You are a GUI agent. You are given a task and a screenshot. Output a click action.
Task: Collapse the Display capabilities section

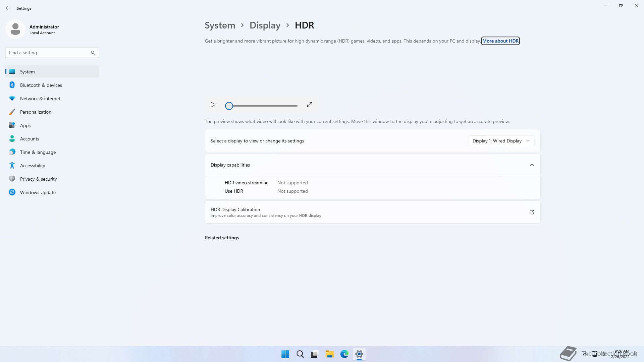point(532,165)
